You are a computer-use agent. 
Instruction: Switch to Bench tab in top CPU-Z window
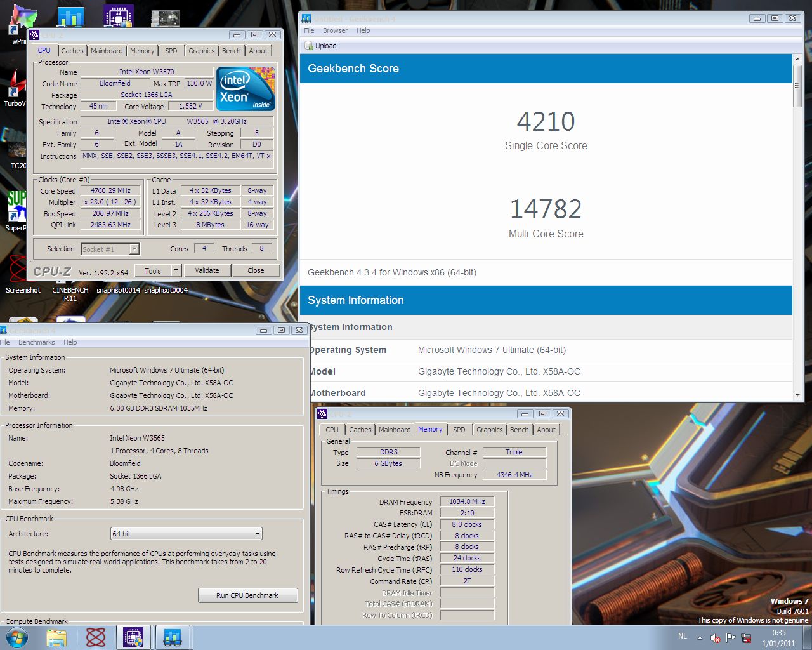(232, 51)
